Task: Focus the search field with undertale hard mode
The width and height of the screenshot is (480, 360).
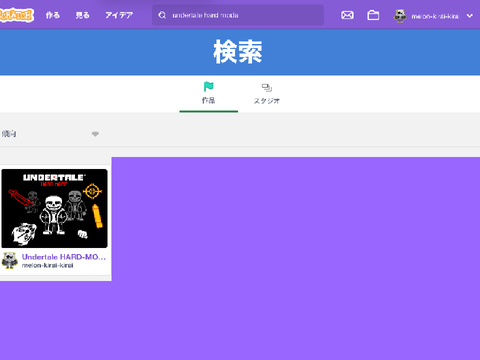Action: [238, 15]
